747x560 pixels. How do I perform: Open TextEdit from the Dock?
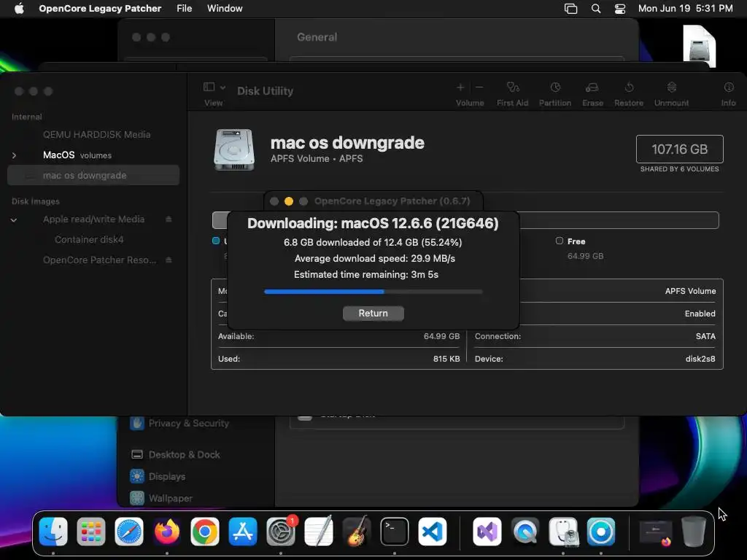pos(319,532)
